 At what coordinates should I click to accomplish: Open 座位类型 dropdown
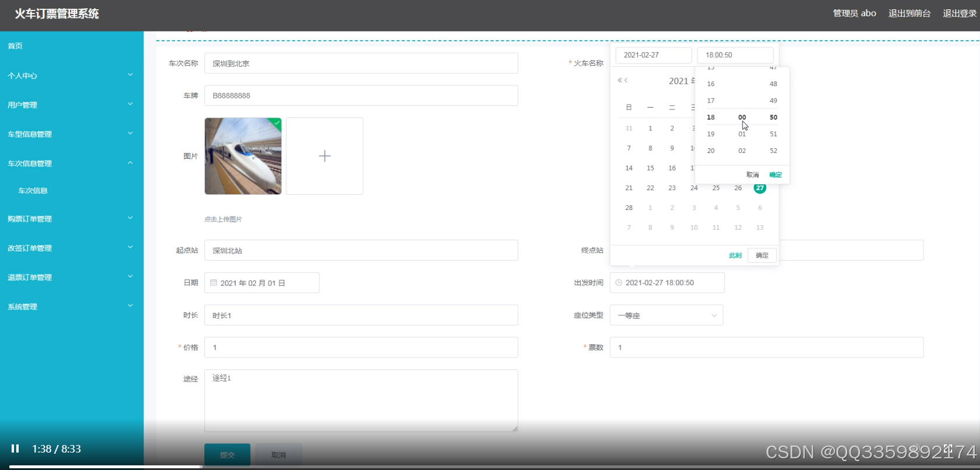(666, 315)
